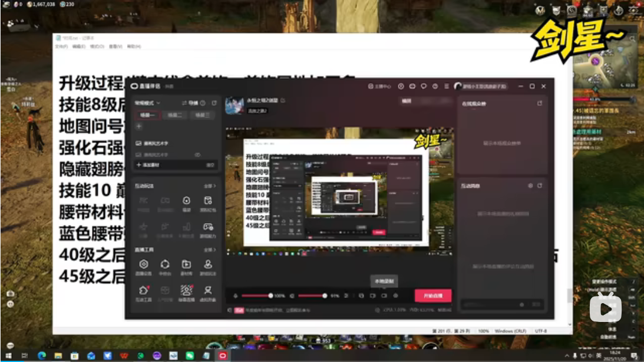Click the 互动工具 puzzle piece icon

pos(143,291)
